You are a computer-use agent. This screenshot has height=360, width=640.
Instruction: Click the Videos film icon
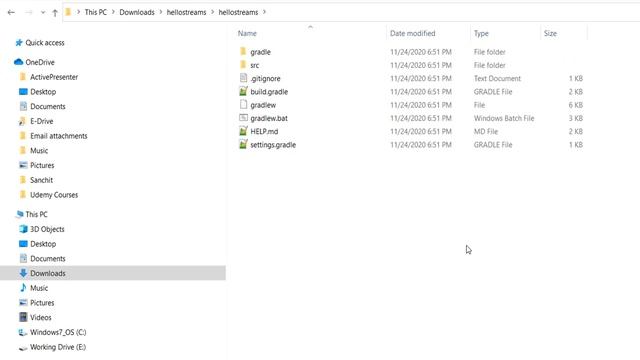point(23,317)
